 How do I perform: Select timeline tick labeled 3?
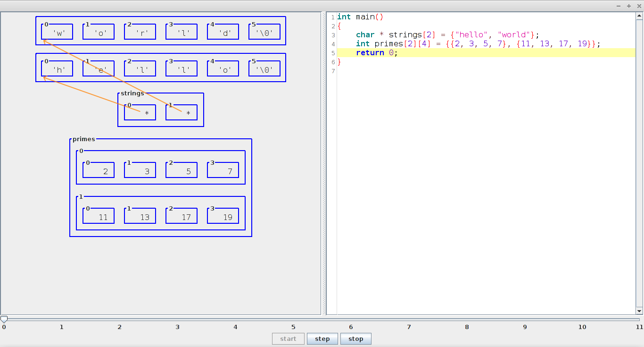pos(178,327)
